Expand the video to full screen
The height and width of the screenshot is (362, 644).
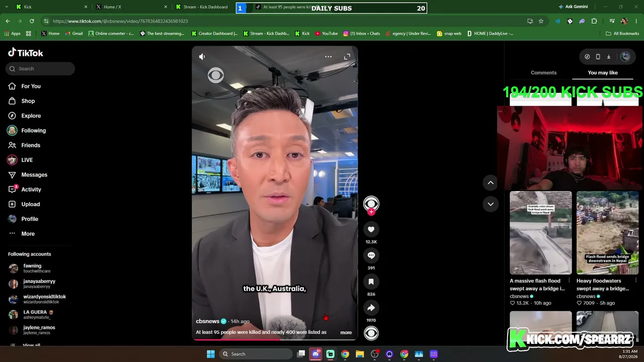347,57
